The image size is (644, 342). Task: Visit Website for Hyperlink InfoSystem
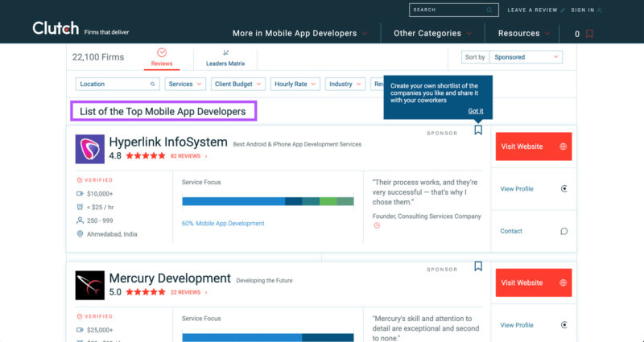(534, 146)
